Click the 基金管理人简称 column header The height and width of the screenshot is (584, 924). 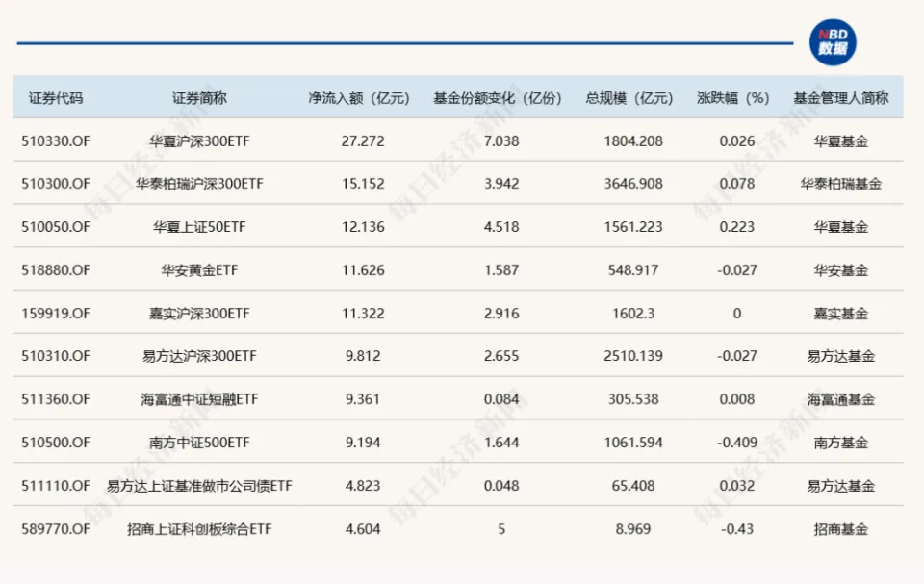(x=841, y=98)
